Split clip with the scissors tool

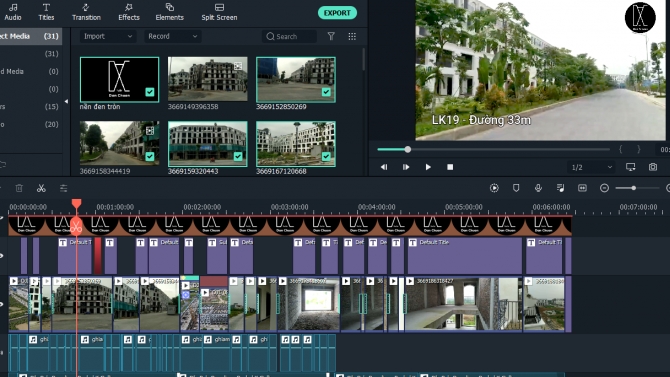[41, 188]
